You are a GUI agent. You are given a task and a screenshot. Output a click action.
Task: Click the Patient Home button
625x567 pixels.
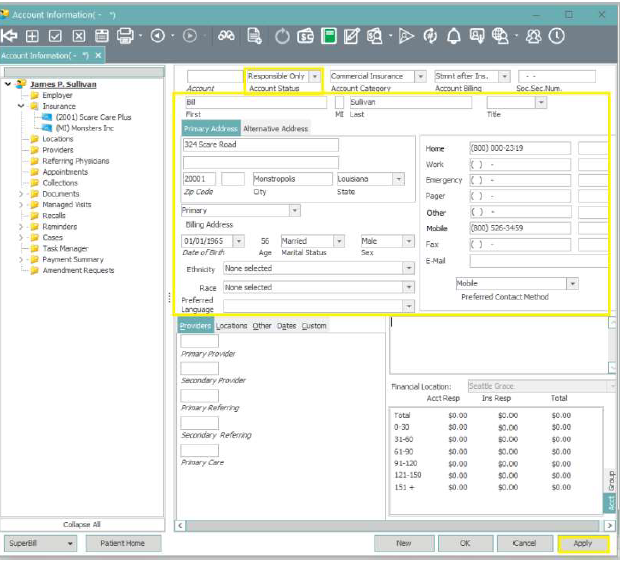(x=123, y=543)
